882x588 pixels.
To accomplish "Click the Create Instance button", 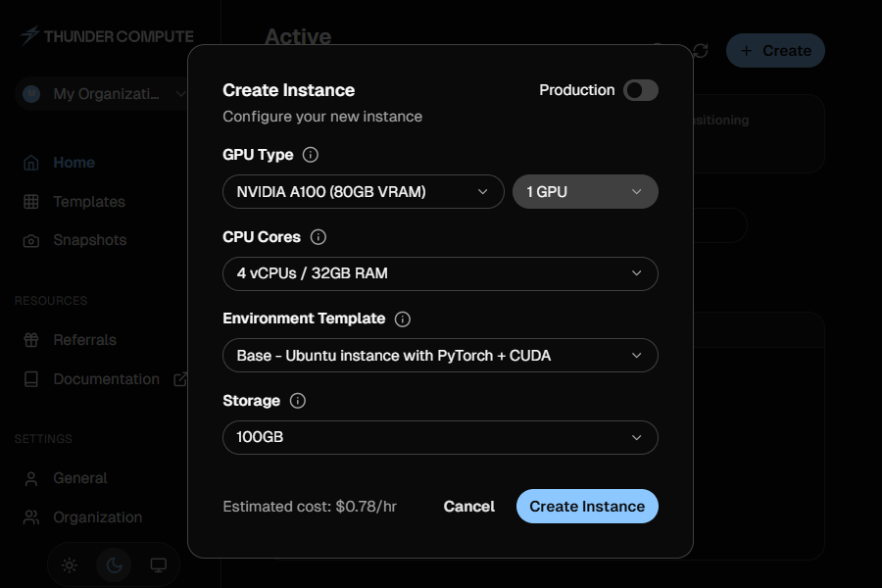I will (587, 506).
